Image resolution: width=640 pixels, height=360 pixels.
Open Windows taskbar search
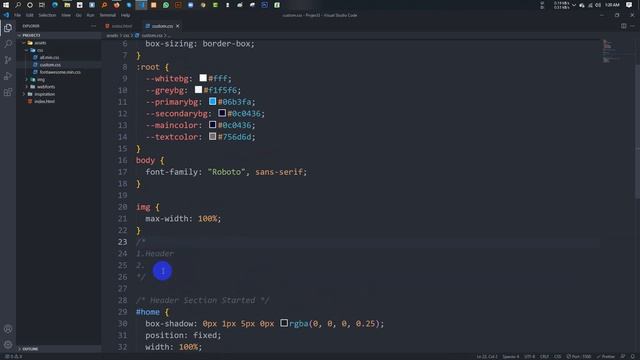click(x=18, y=5)
